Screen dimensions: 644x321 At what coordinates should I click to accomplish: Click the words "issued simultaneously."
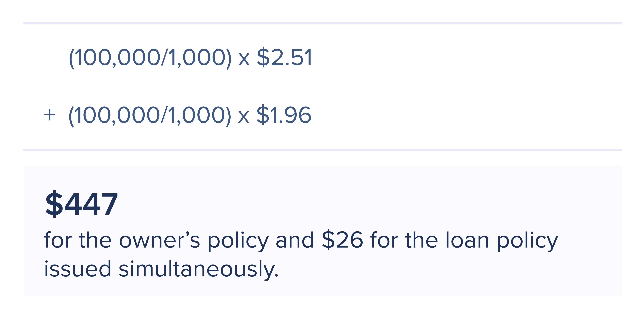pyautogui.click(x=161, y=269)
